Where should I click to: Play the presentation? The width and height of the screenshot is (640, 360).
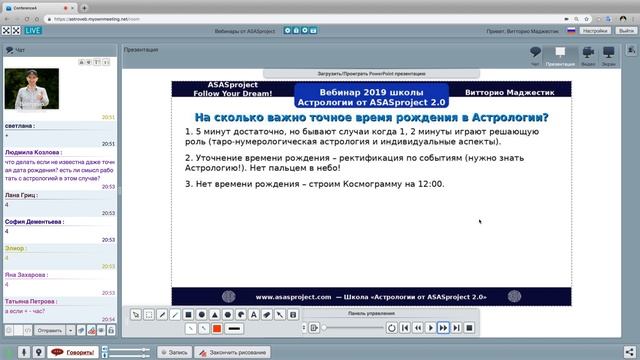pos(430,328)
